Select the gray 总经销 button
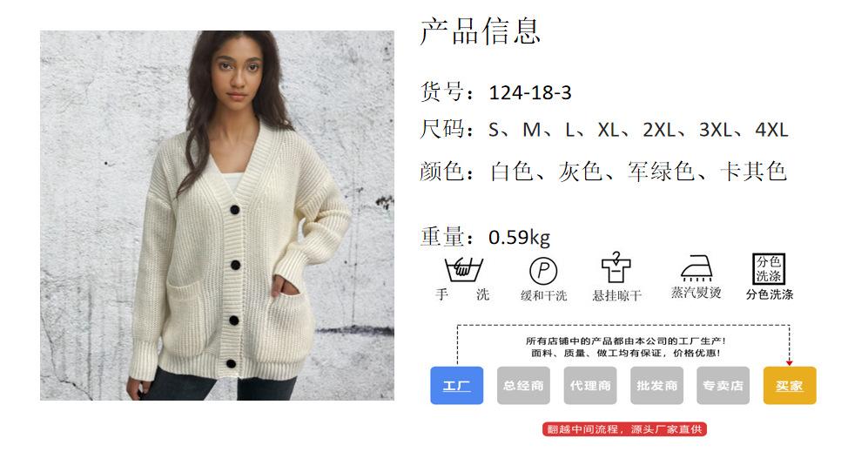Image resolution: width=868 pixels, height=452 pixels. tap(523, 385)
